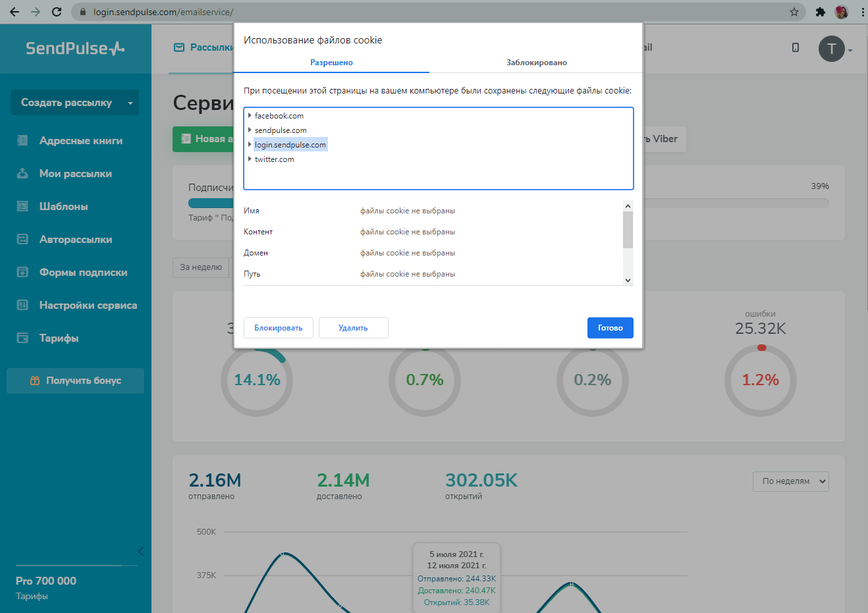
Task: Click the 'Удалить' button in the dialog
Action: pos(353,328)
